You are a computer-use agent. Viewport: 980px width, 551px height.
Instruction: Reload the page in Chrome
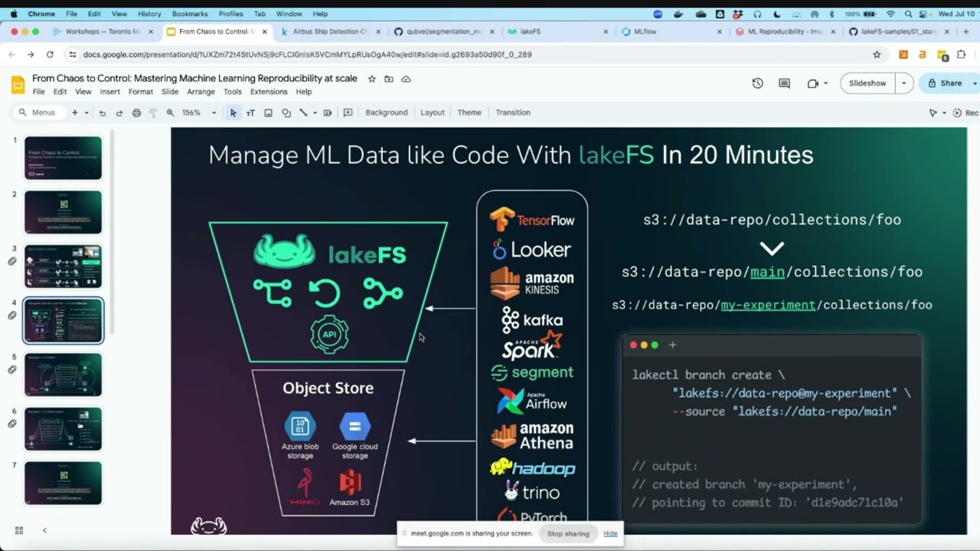pyautogui.click(x=50, y=54)
